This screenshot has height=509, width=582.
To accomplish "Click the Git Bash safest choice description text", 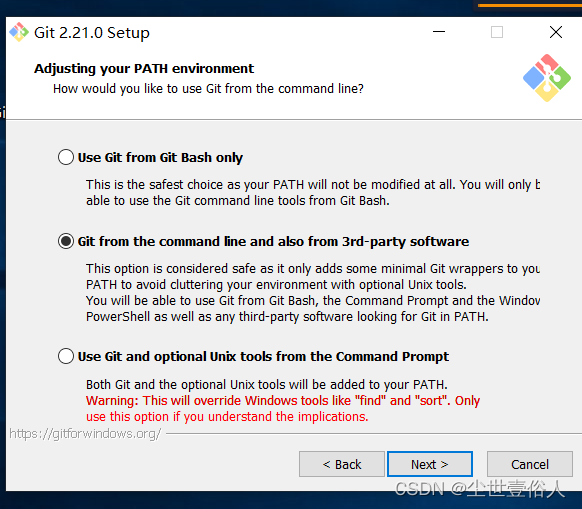I will 313,193.
